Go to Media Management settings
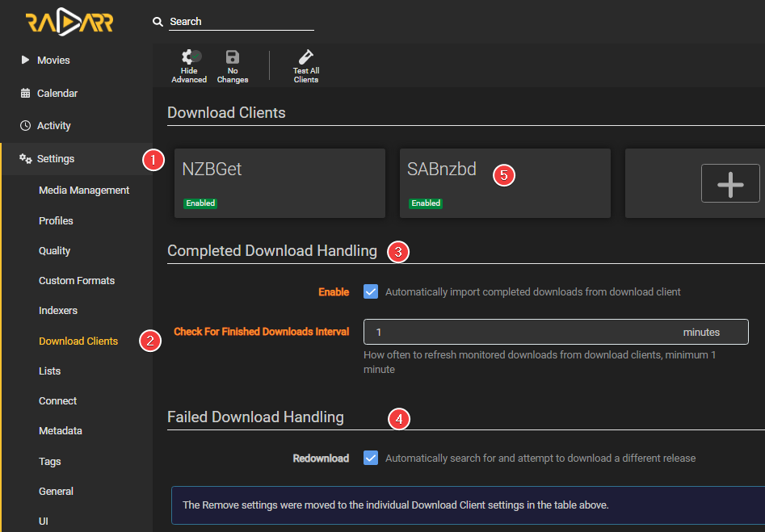The height and width of the screenshot is (532, 765). 84,191
